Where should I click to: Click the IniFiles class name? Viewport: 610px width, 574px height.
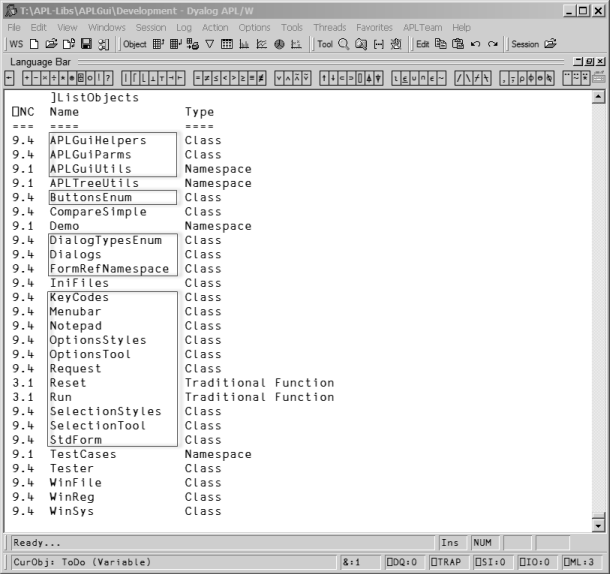pos(79,283)
